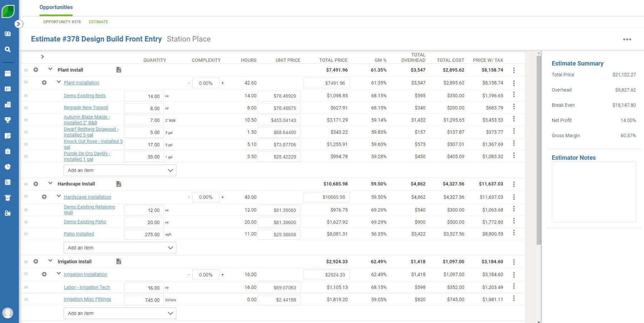Open the Add an Item dropdown under Hardscape Install
The width and height of the screenshot is (644, 323).
click(x=120, y=248)
